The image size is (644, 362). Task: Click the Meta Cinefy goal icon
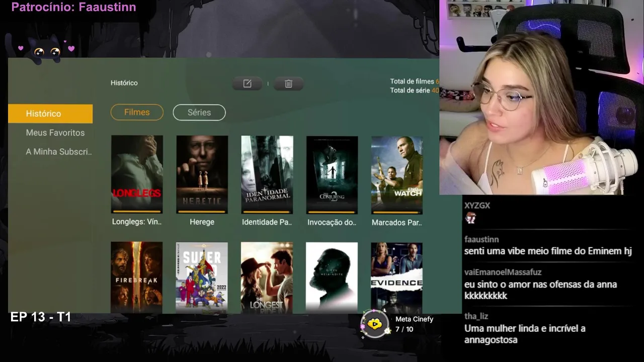[374, 324]
